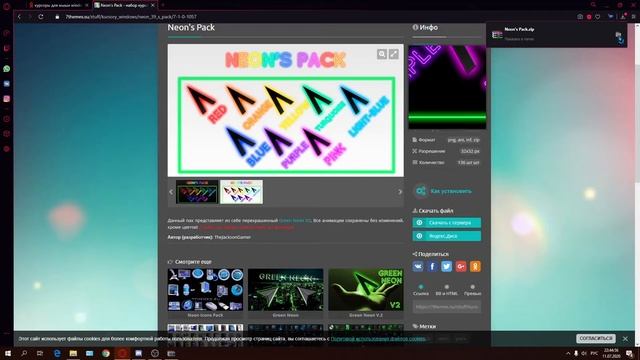Click the padlock site info icon
The height and width of the screenshot is (360, 640).
click(57, 17)
